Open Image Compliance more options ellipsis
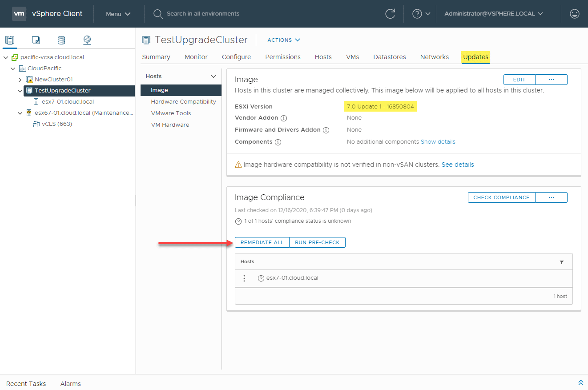The image size is (588, 390). click(552, 197)
